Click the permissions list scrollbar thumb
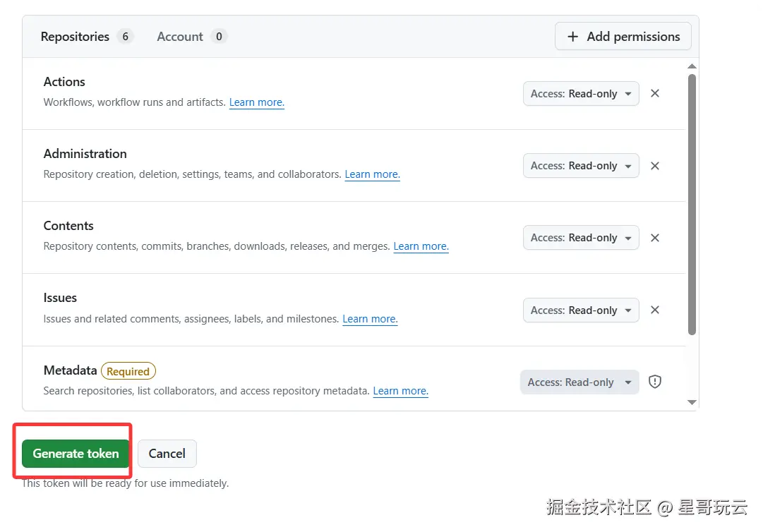Image resolution: width=763 pixels, height=532 pixels. tap(692, 204)
